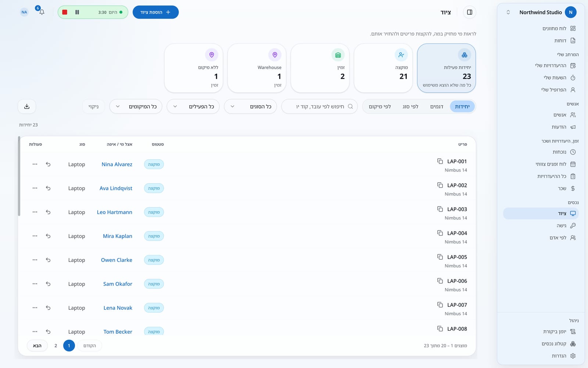Return the item held by Sam Okafor
Screen dimensions: 588x368
tap(48, 284)
